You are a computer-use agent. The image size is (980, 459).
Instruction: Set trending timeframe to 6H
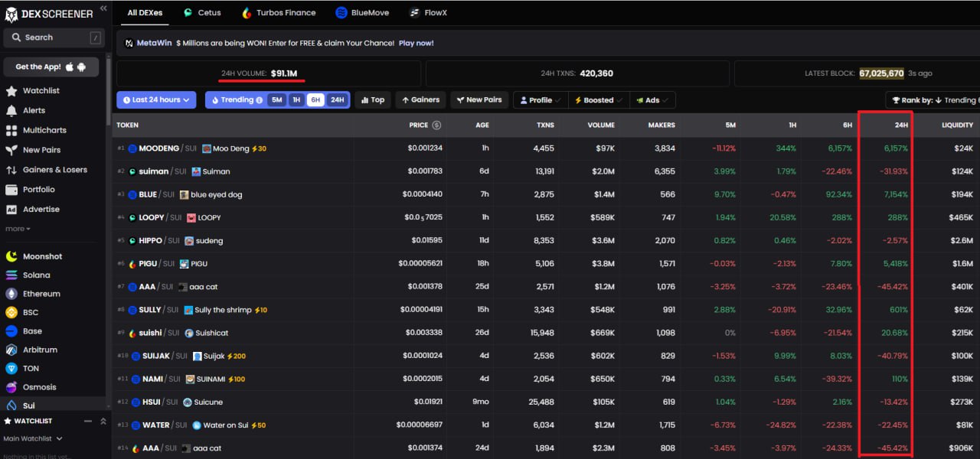315,100
